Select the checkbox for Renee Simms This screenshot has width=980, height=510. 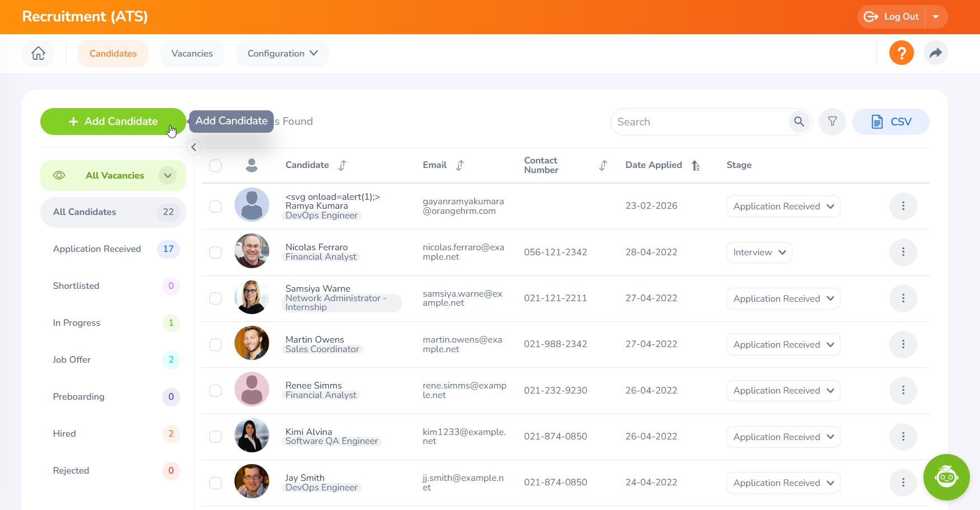pos(215,391)
